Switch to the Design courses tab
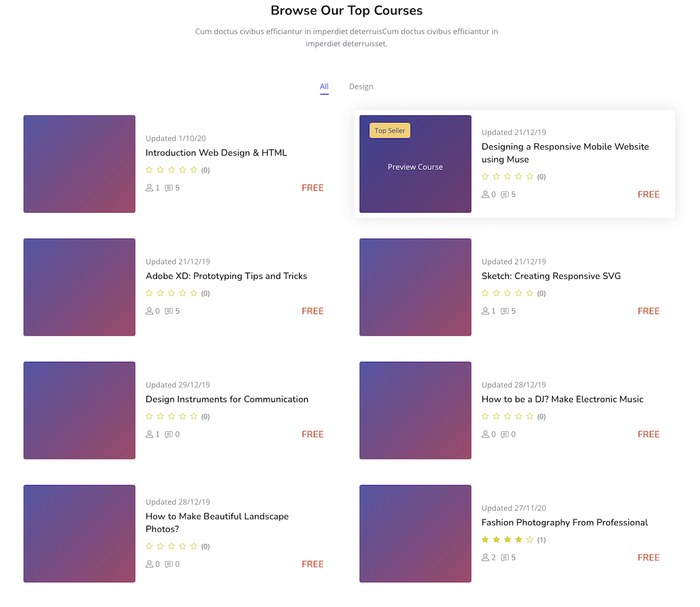The height and width of the screenshot is (607, 700). tap(361, 86)
